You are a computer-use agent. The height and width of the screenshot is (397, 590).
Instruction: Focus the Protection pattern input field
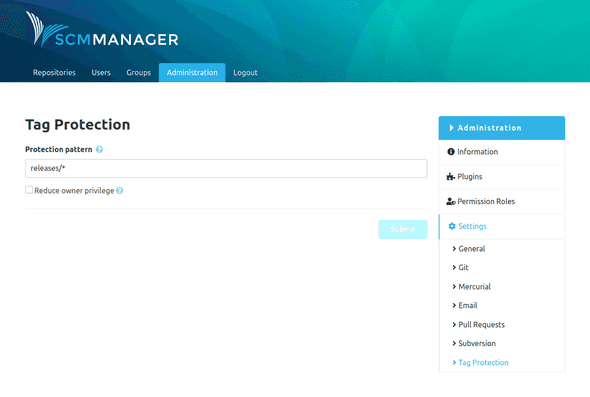click(x=226, y=169)
